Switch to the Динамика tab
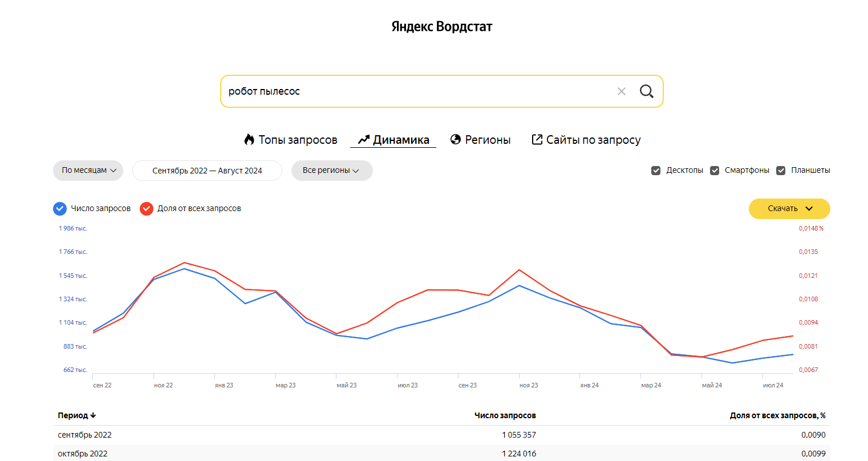The image size is (868, 461). [394, 140]
